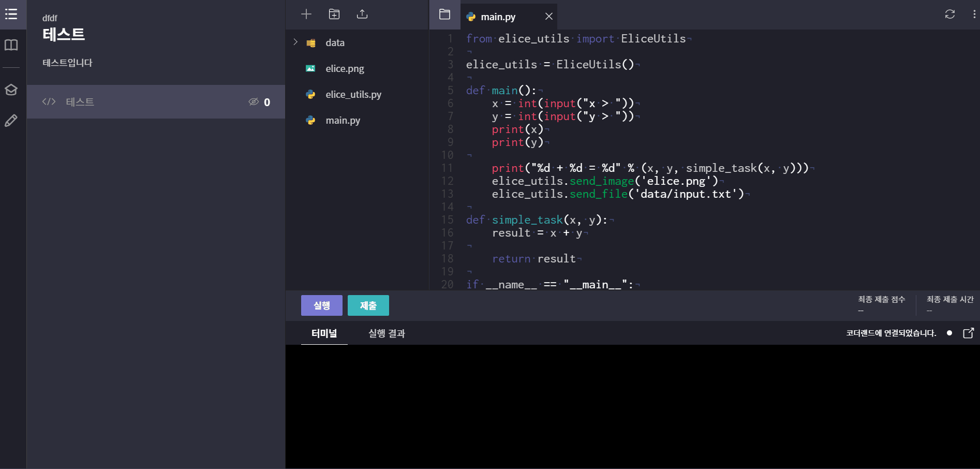Expand the data folder chevron

click(x=295, y=42)
